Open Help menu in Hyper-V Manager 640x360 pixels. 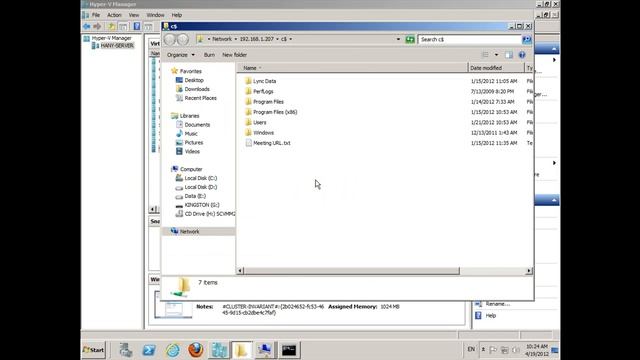[176, 15]
